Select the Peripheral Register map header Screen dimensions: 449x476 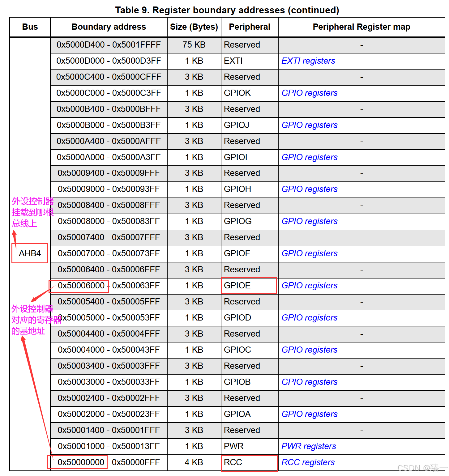point(361,27)
